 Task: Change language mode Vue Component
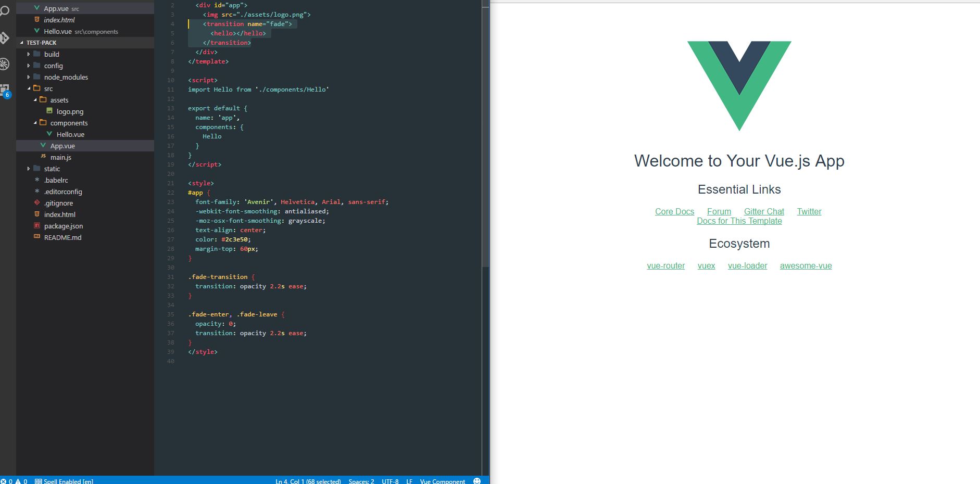[442, 481]
